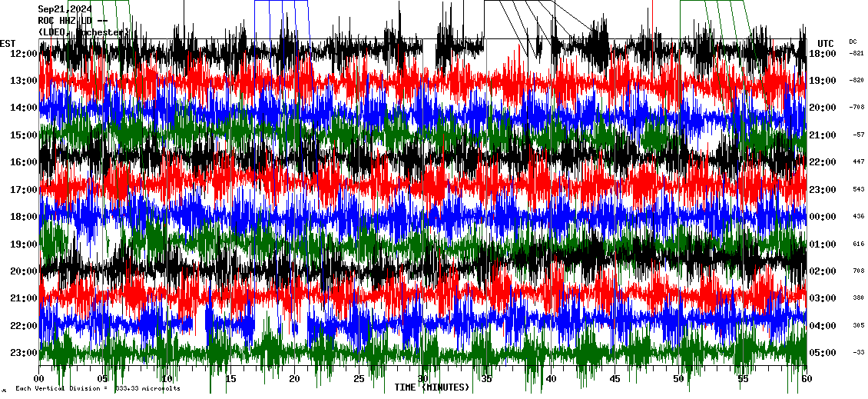Select the 12:00 EST row label
868x399 pixels.
pyautogui.click(x=23, y=54)
